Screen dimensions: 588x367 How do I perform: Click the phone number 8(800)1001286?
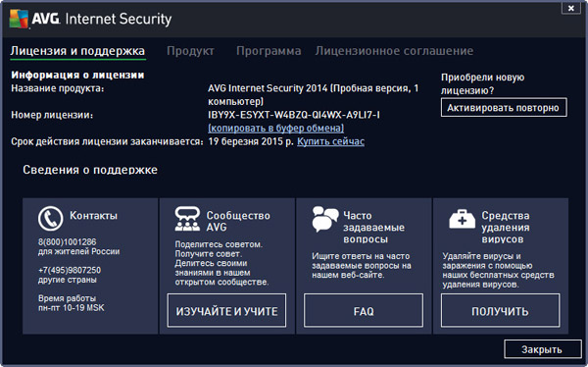click(67, 242)
